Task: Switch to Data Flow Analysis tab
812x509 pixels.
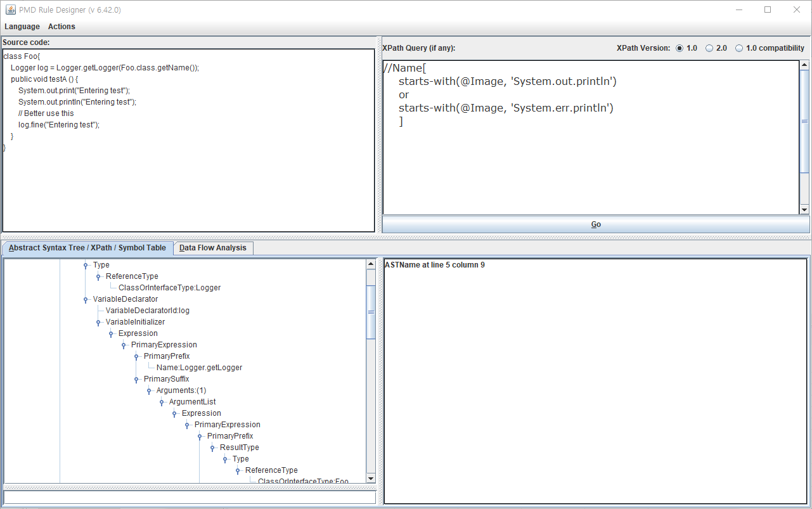Action: tap(213, 248)
